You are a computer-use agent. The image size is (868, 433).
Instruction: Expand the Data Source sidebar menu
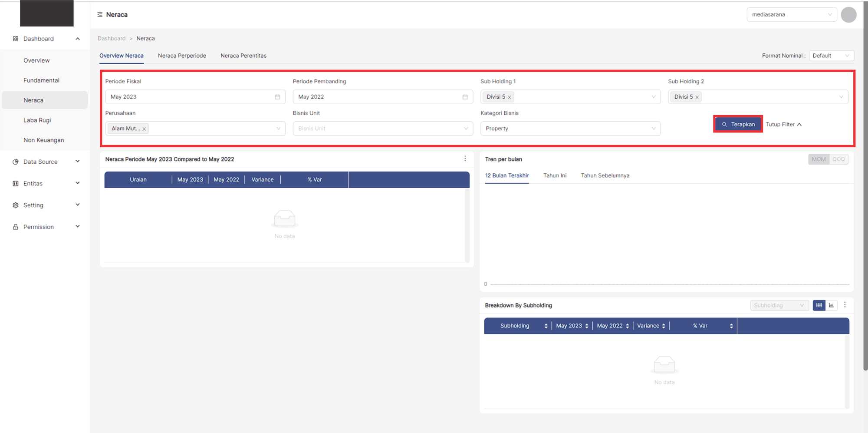[46, 162]
